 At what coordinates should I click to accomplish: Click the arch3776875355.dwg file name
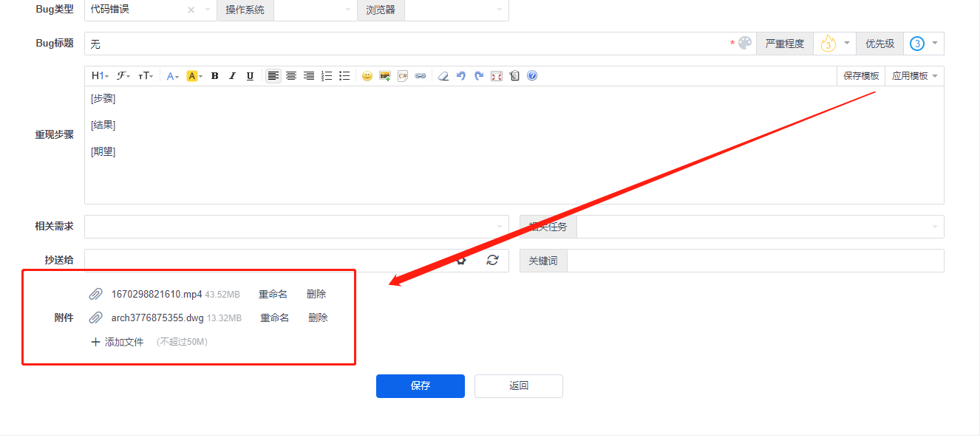tap(157, 318)
